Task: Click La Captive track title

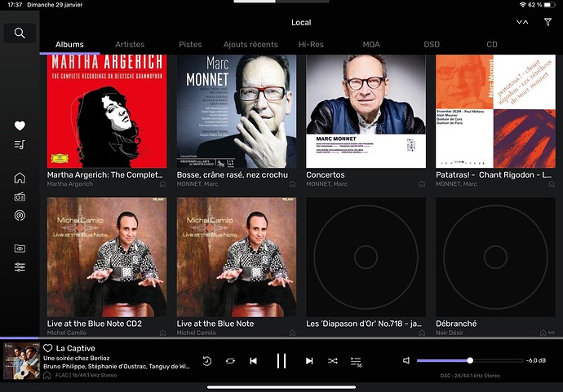Action: click(76, 348)
